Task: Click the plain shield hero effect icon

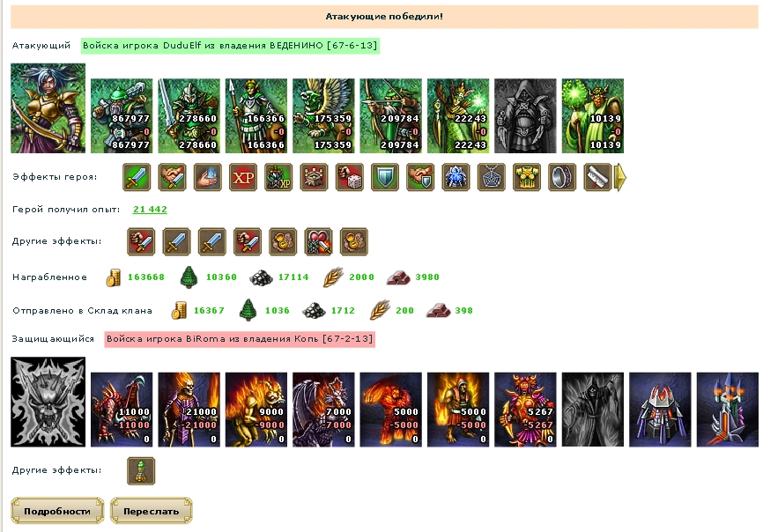Action: point(385,177)
